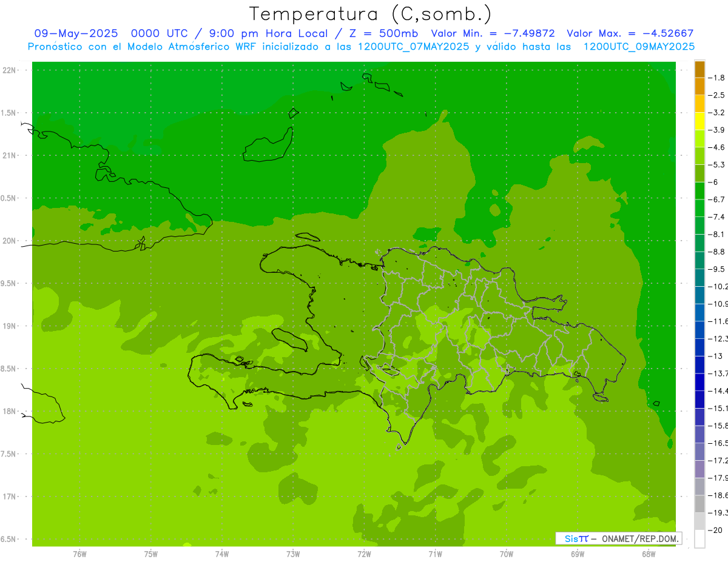Click the 69W longitude label
The height and width of the screenshot is (562, 728).
[578, 554]
